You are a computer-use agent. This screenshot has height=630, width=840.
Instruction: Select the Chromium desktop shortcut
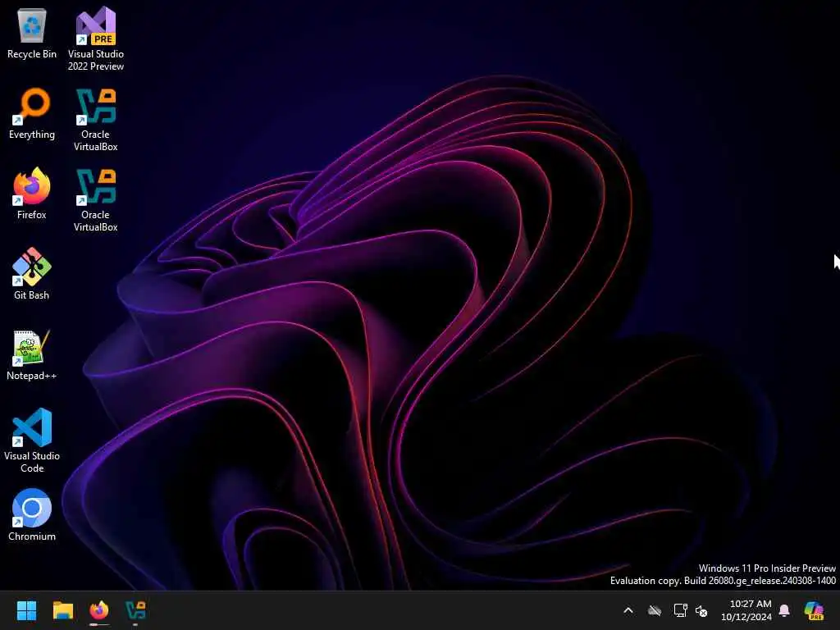tap(32, 515)
